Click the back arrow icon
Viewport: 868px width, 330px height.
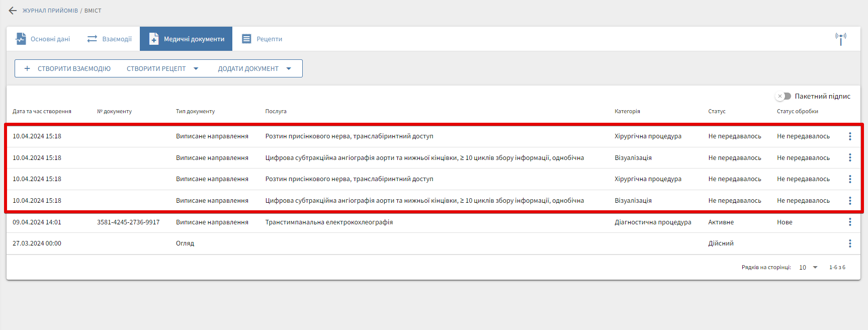13,11
